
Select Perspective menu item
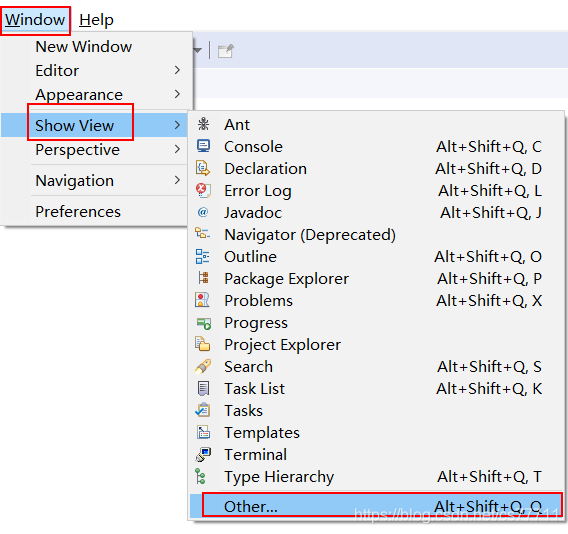(x=94, y=149)
